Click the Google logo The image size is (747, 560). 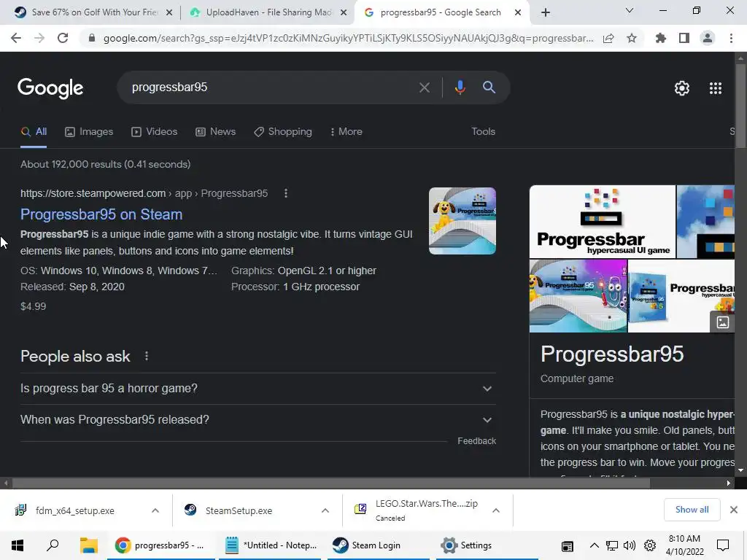click(50, 88)
